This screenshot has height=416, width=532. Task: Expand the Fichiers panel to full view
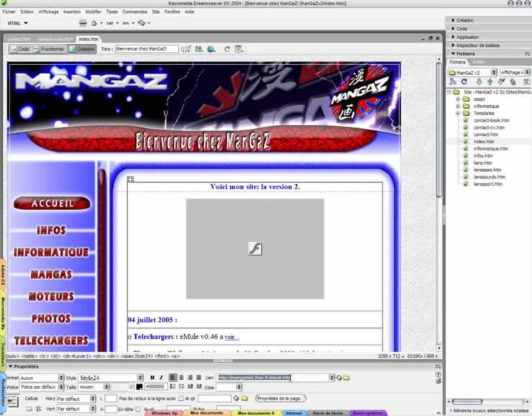click(x=526, y=82)
